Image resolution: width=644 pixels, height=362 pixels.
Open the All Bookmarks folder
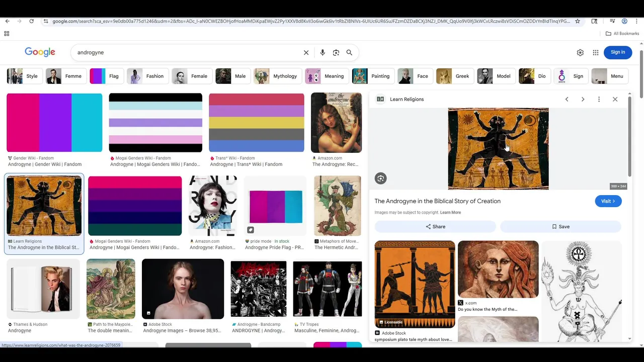pos(622,34)
